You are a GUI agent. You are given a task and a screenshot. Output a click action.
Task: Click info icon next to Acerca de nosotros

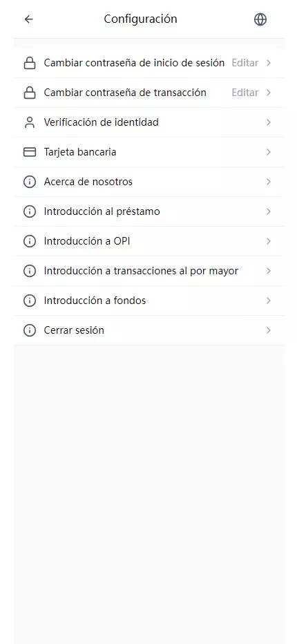point(30,182)
